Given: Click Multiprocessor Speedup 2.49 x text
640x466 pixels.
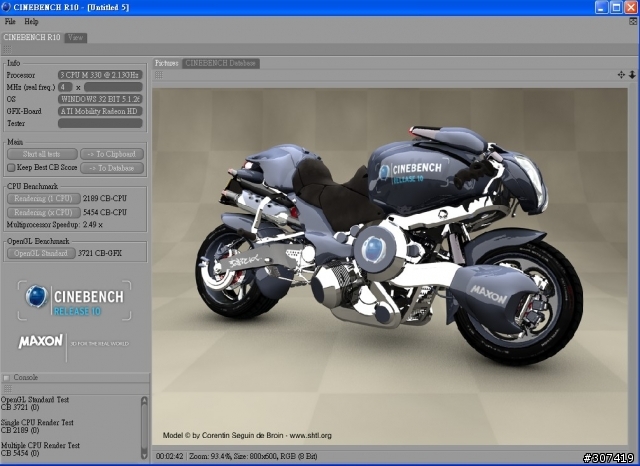Looking at the screenshot, I should click(x=55, y=225).
